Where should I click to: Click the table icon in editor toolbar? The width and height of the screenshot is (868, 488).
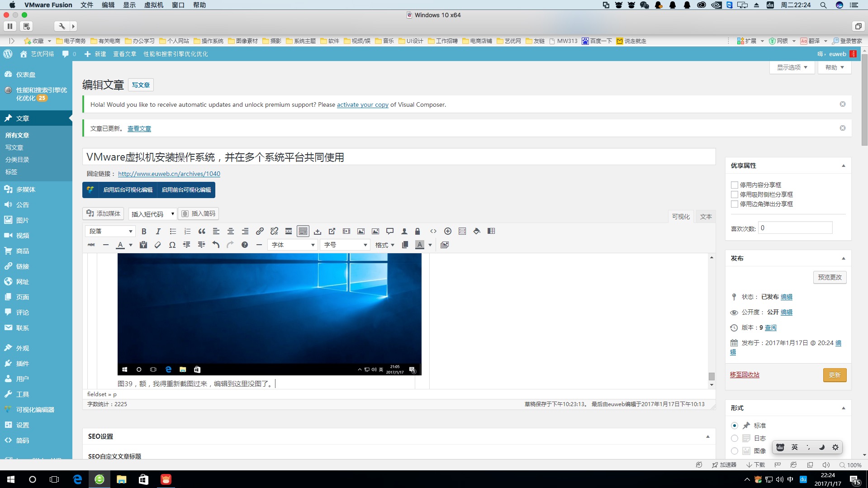click(x=491, y=231)
